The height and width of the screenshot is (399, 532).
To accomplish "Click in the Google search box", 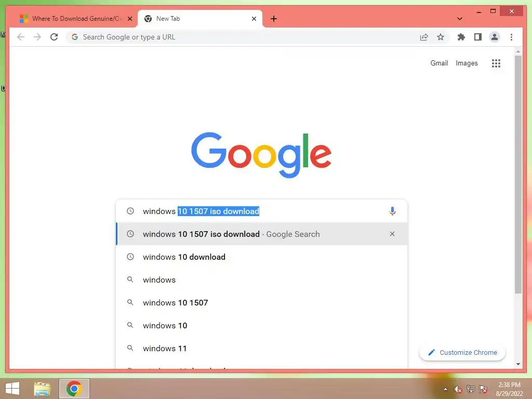I will coord(261,211).
